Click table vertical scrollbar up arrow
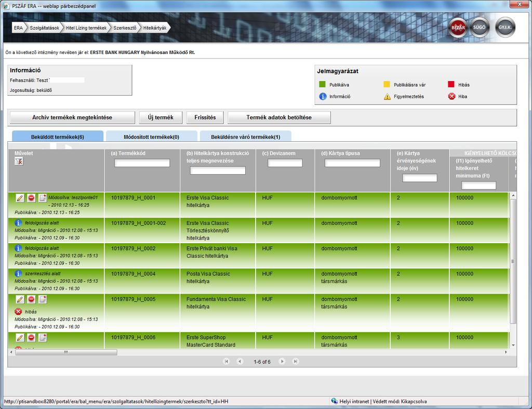The height and width of the screenshot is (409, 532). pos(513,195)
